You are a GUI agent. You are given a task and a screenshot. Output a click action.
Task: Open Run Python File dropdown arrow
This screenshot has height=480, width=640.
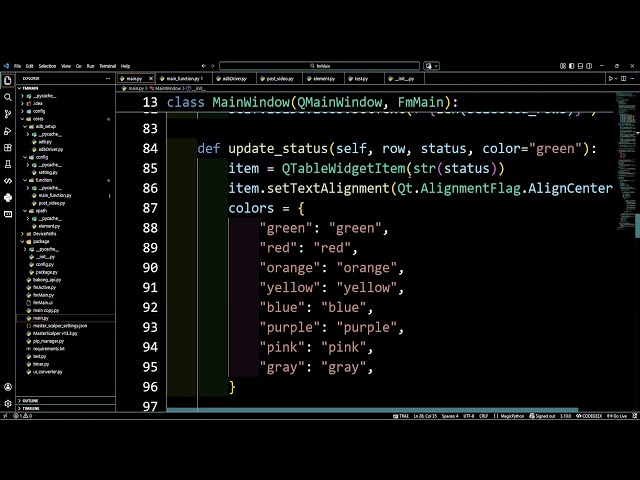pos(616,78)
